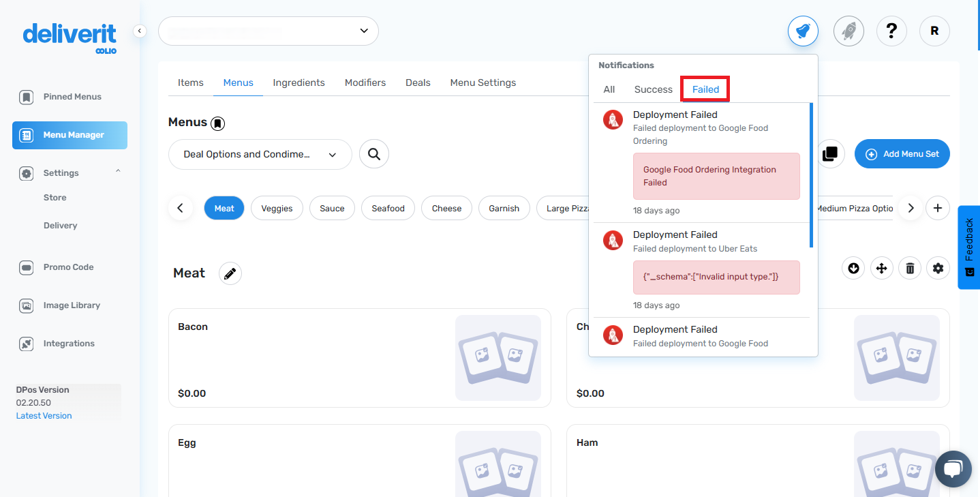Select the Veggies category chip
Image resolution: width=980 pixels, height=497 pixels.
pyautogui.click(x=277, y=209)
